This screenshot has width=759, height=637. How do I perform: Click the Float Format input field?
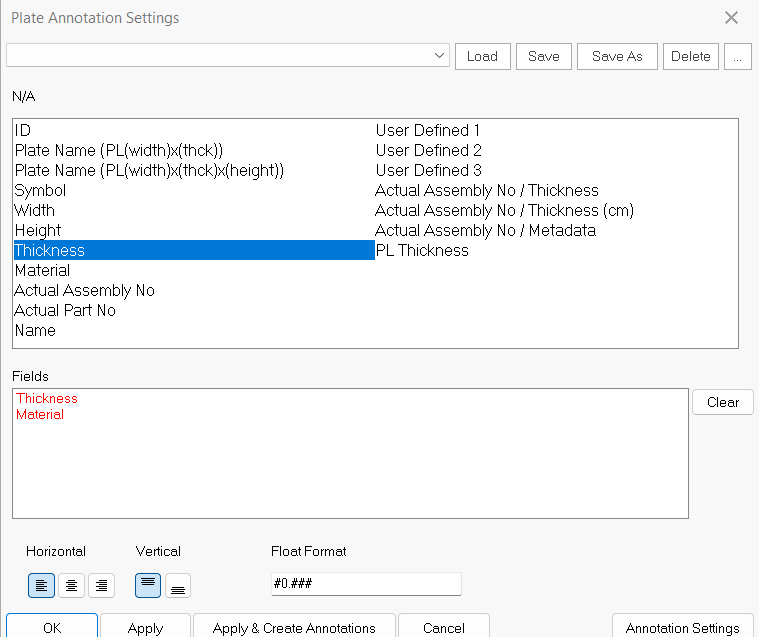(x=365, y=585)
